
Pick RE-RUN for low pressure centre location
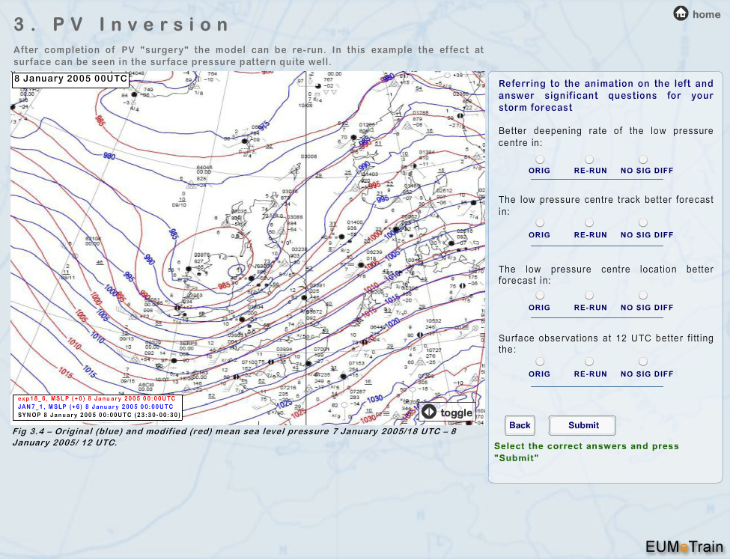pos(589,296)
